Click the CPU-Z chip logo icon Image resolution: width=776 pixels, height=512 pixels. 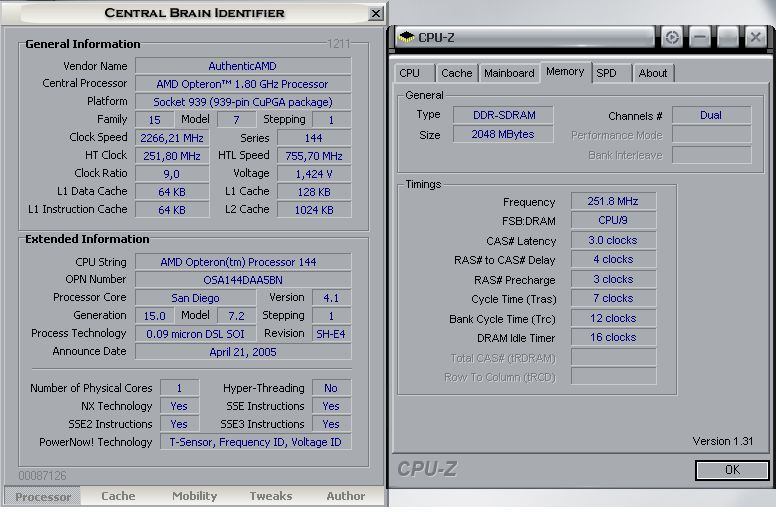pyautogui.click(x=406, y=37)
